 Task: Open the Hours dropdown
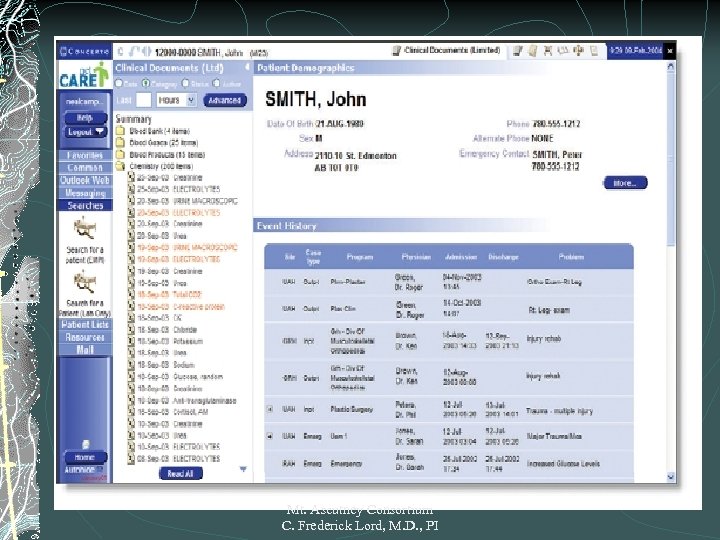pos(177,100)
